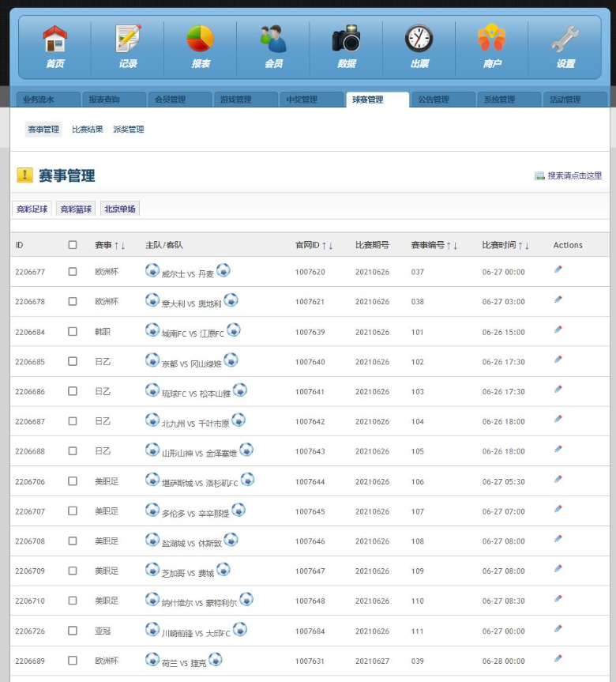Open the 报表 pie chart icon
The height and width of the screenshot is (682, 616).
click(x=201, y=39)
